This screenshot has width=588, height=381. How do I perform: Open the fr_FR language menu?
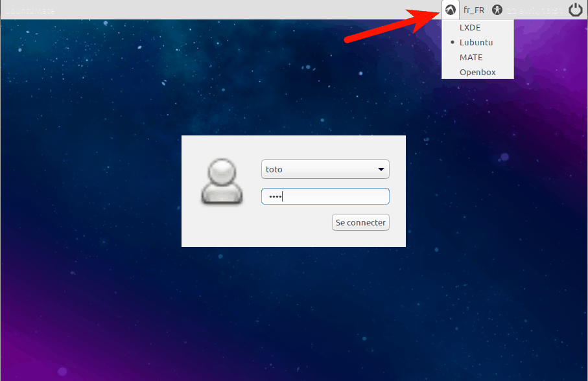click(473, 10)
